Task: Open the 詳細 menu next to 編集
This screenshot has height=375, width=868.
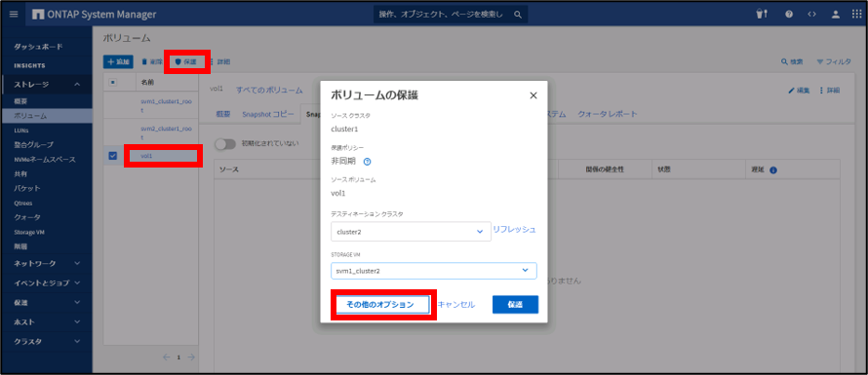Action: (830, 91)
